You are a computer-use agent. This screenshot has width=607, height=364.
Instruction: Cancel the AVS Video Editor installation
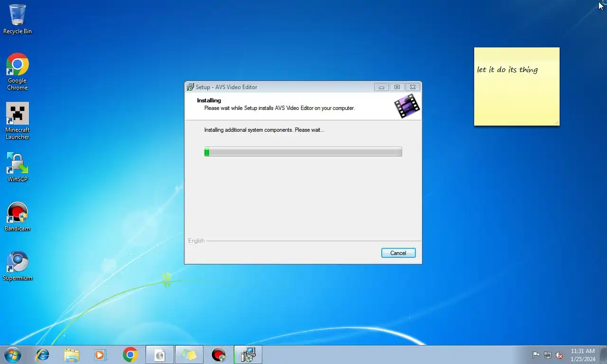coord(398,253)
